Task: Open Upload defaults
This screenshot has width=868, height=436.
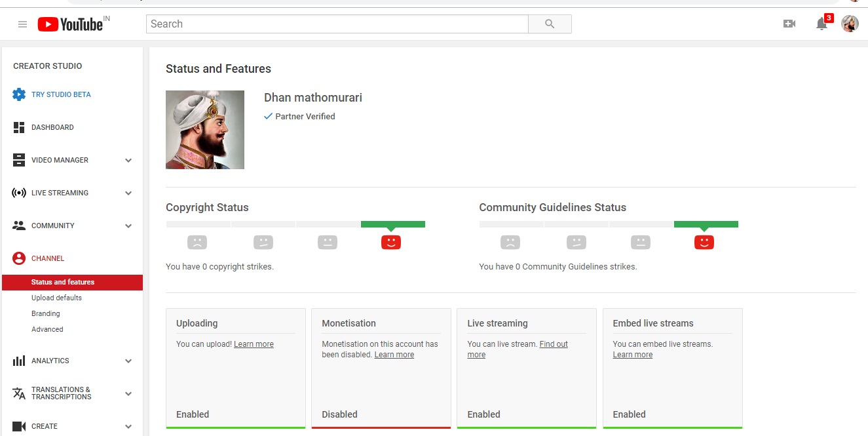Action: pyautogui.click(x=56, y=298)
